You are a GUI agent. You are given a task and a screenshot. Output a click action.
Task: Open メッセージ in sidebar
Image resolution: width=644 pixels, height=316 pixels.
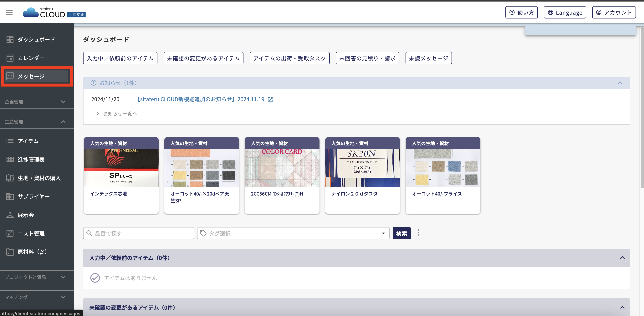37,76
